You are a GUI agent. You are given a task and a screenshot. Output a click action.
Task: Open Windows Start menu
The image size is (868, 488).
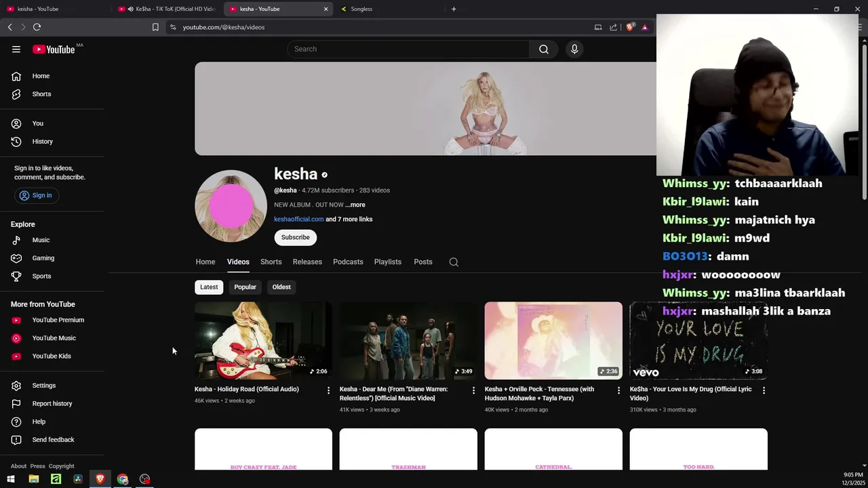click(x=11, y=479)
